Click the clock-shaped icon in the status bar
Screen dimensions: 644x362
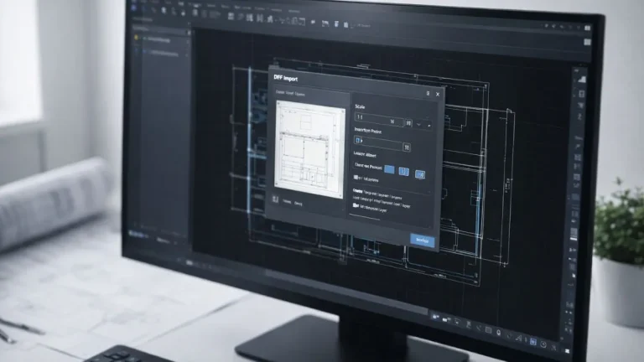pos(543,344)
